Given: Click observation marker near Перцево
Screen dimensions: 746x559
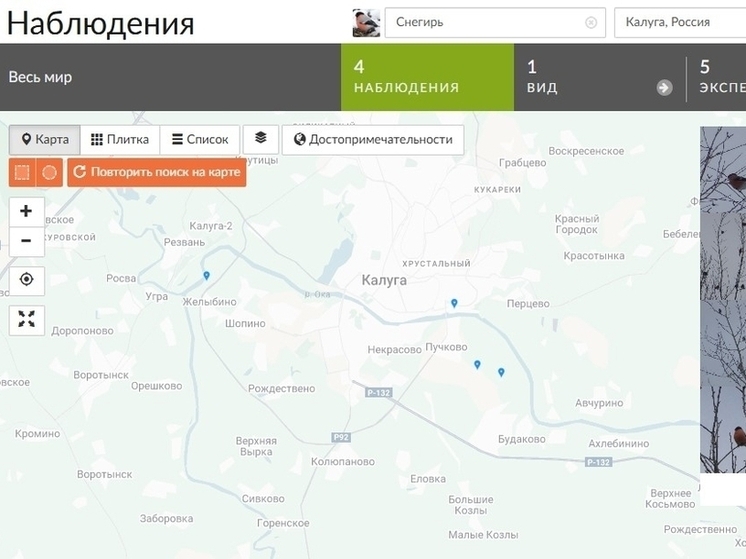Looking at the screenshot, I should (x=454, y=303).
